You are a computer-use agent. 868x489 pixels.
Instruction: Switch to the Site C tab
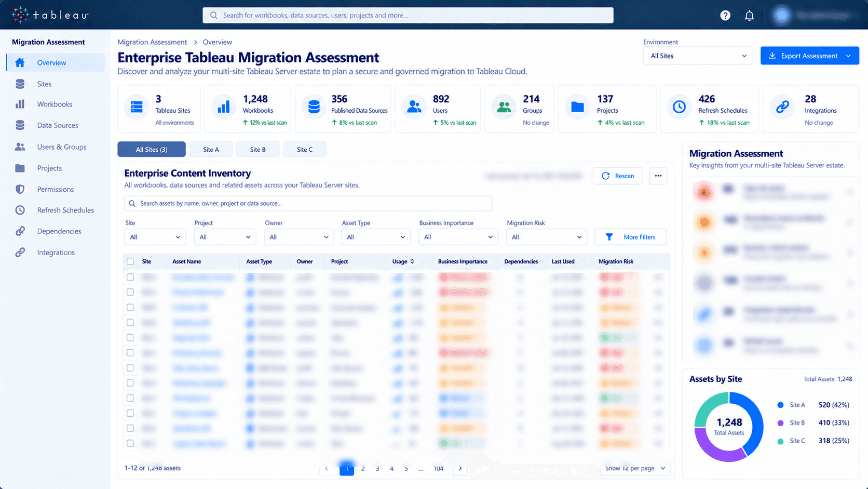tap(305, 149)
